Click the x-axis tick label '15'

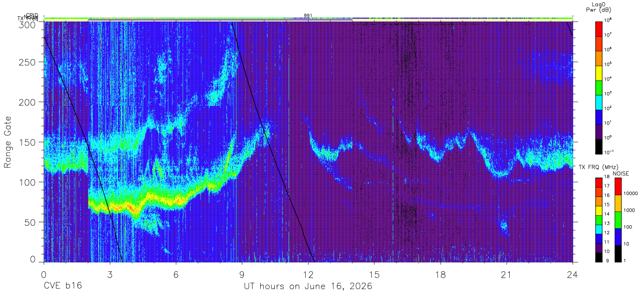pyautogui.click(x=374, y=274)
